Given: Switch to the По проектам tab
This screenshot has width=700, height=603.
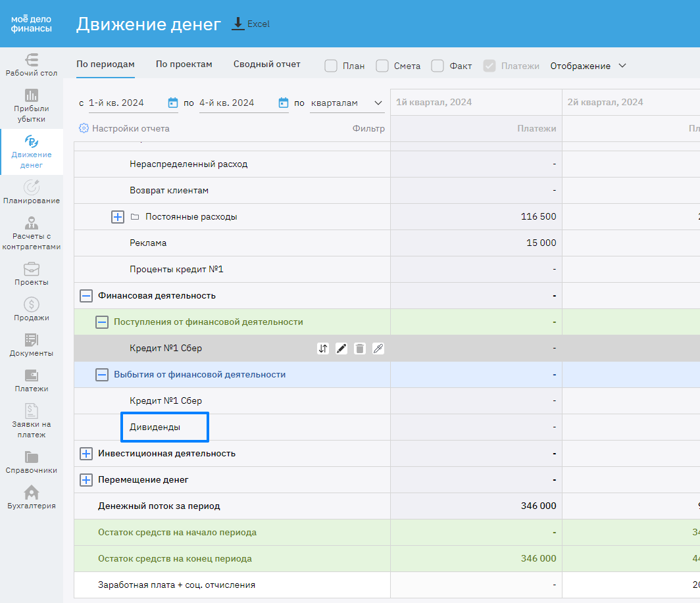Looking at the screenshot, I should pos(184,64).
